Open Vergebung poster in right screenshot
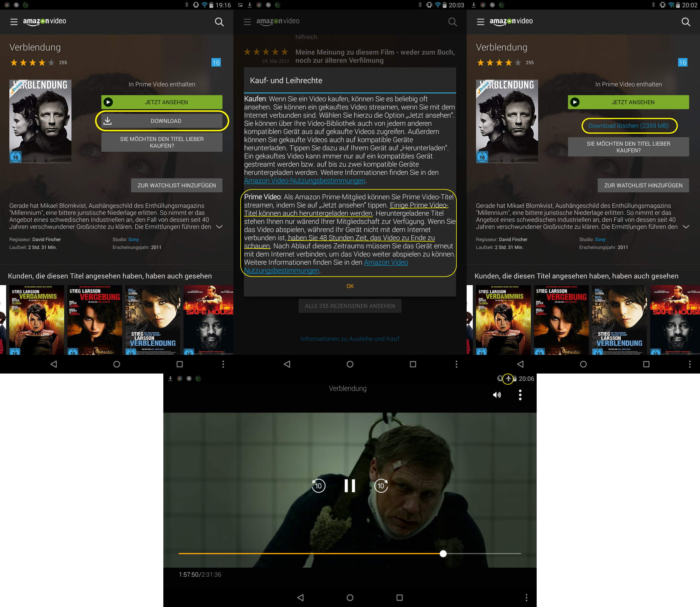Viewport: 700px width, 607px height. point(561,320)
